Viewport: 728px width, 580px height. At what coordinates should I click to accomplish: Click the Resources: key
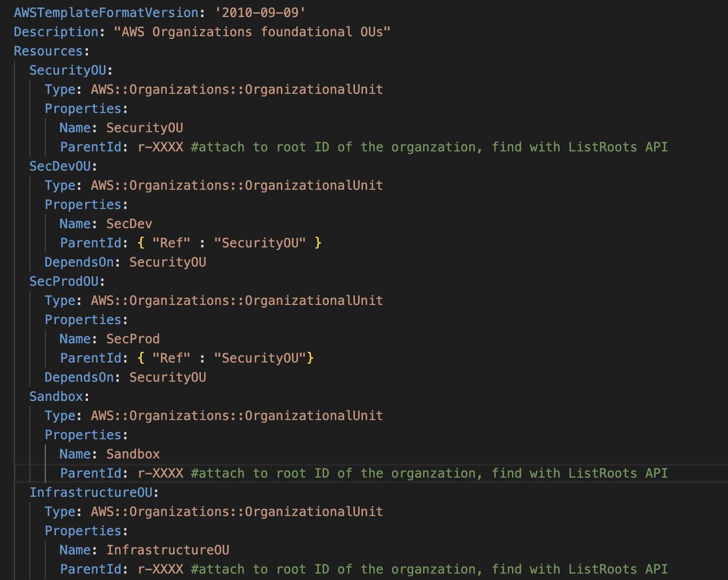[52, 50]
